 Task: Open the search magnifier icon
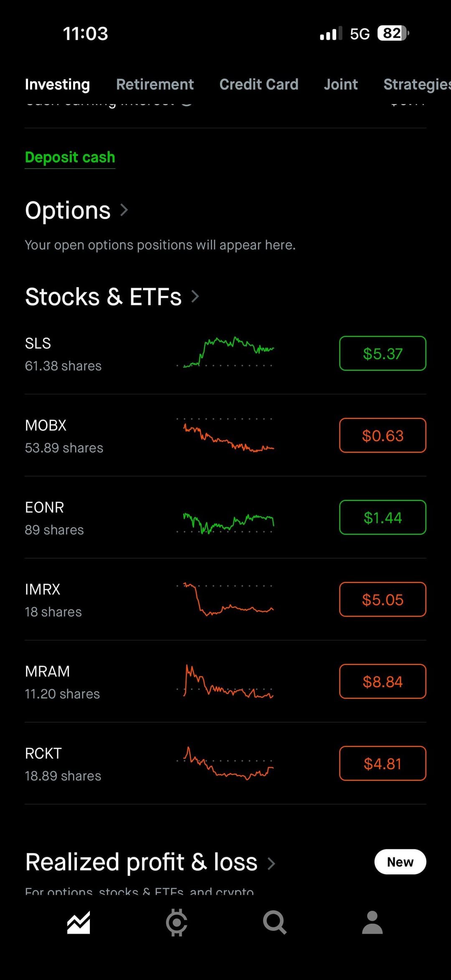[274, 922]
